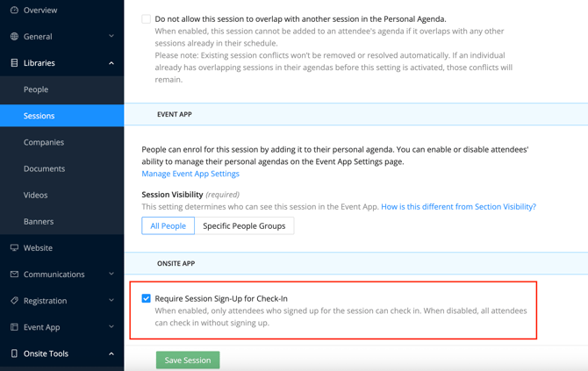Viewport: 588px width, 371px height.
Task: Open Manage Event App Settings link
Action: click(x=190, y=174)
